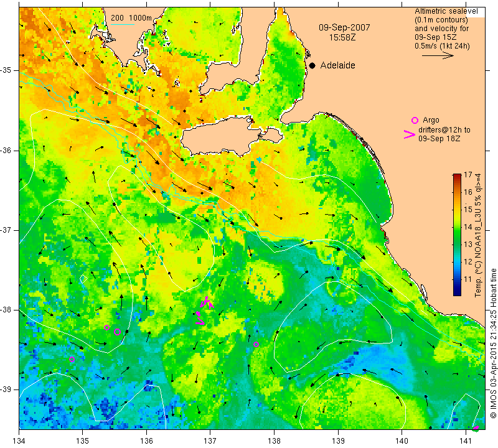The image size is (498, 448).
Task: Click the '15:58Z' image time
Action: pyautogui.click(x=342, y=37)
